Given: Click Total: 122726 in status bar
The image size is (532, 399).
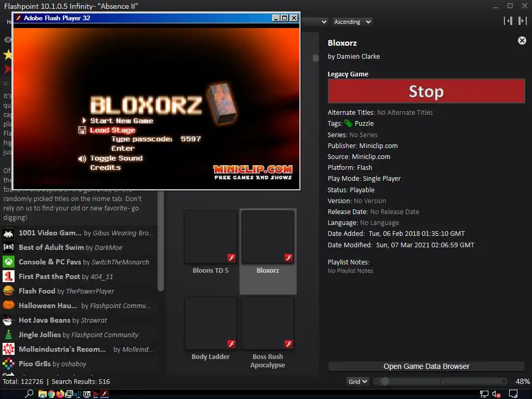Looking at the screenshot, I should point(23,381).
